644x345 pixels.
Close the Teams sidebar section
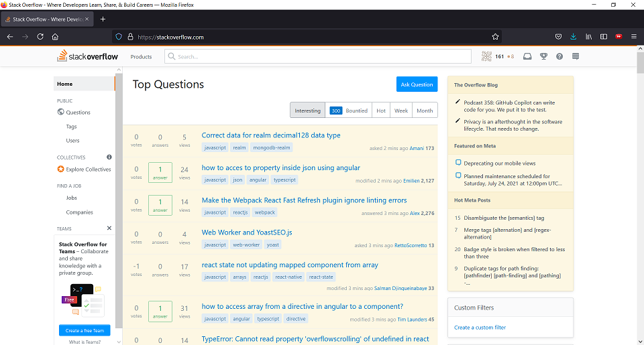(x=109, y=228)
